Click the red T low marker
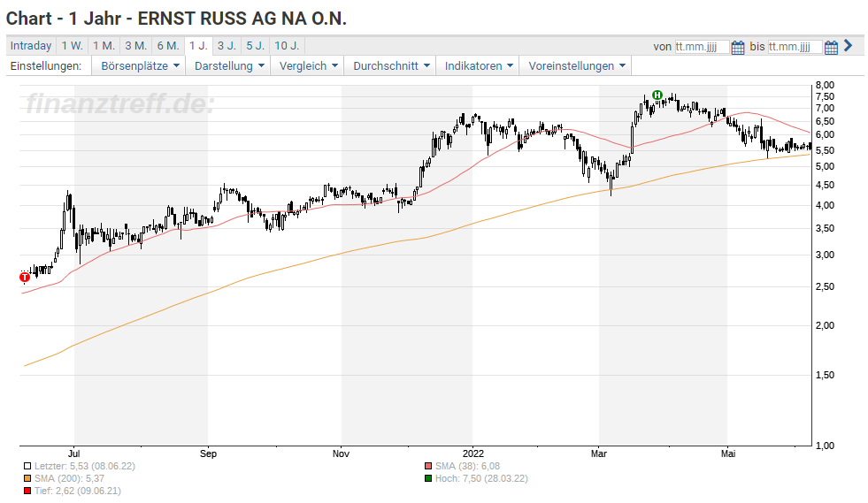The image size is (868, 503). [25, 278]
